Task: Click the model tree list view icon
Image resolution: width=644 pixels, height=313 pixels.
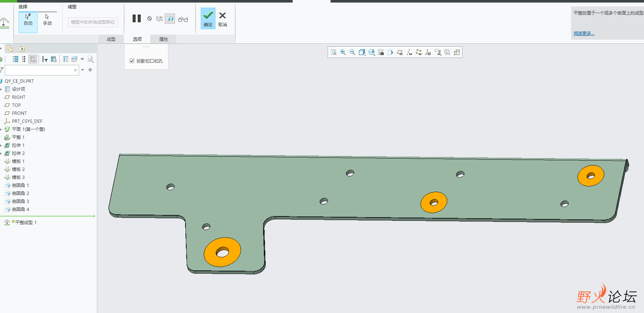Action: tap(66, 59)
